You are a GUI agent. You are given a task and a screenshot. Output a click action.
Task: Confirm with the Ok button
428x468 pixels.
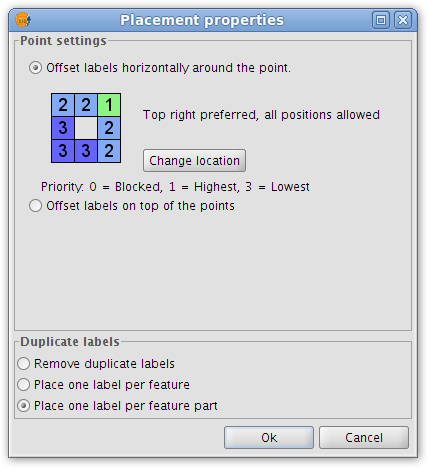click(x=269, y=437)
